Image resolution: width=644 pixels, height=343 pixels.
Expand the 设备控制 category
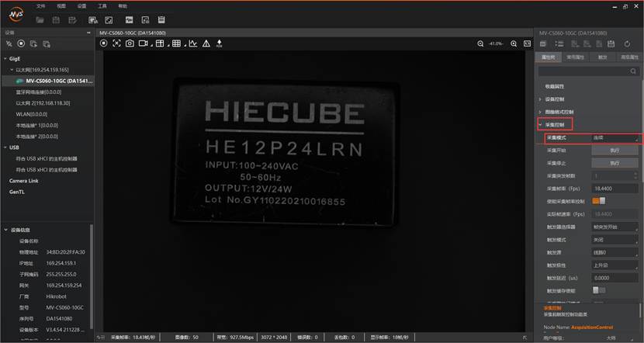540,99
